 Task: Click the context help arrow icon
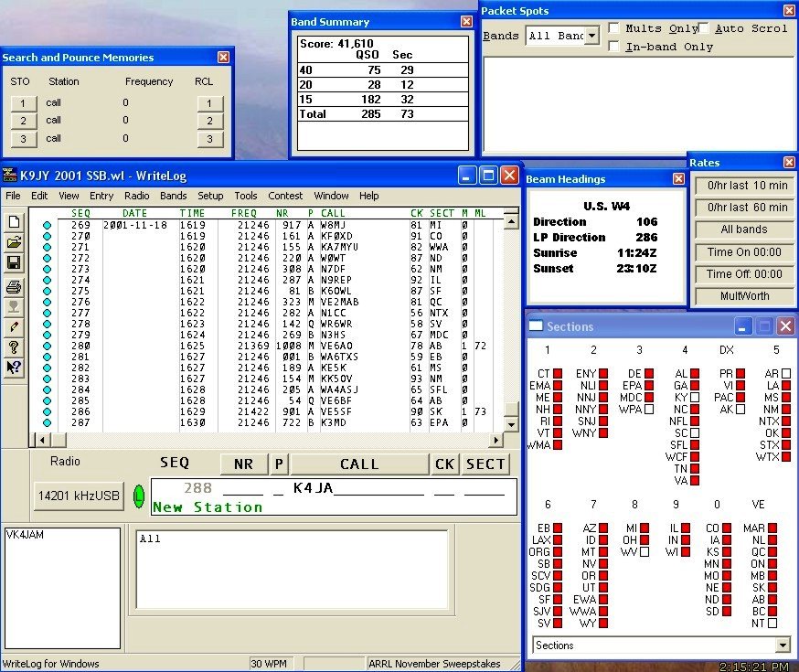pyautogui.click(x=14, y=368)
